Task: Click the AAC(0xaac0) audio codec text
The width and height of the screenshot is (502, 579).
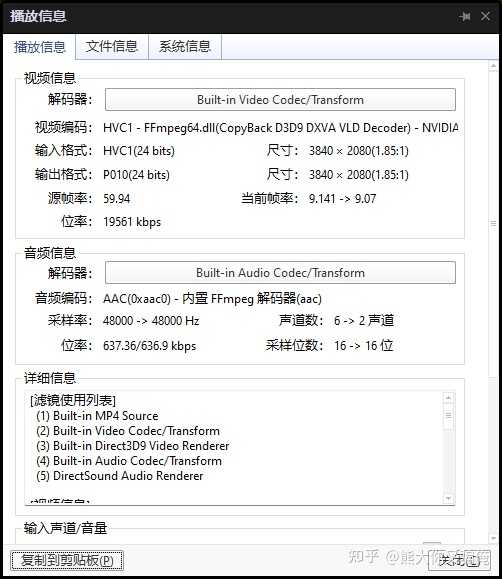Action: point(212,298)
